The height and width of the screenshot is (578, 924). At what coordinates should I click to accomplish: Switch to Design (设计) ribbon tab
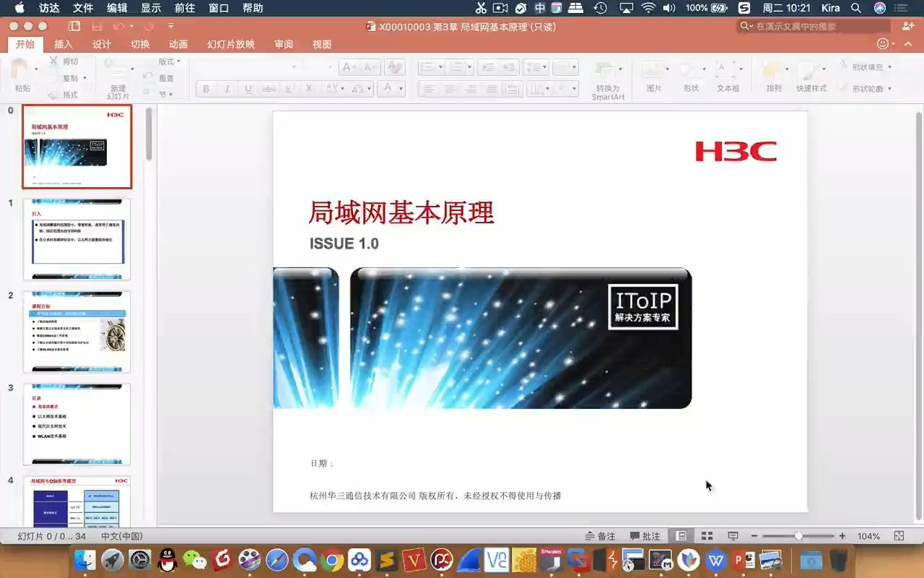click(x=102, y=44)
